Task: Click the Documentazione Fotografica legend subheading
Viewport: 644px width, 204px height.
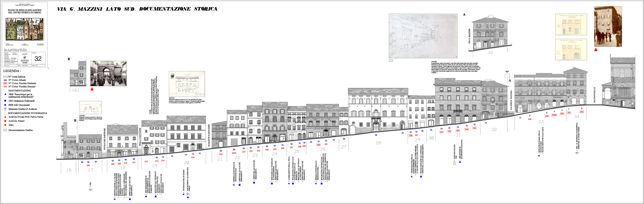Action: point(28,113)
